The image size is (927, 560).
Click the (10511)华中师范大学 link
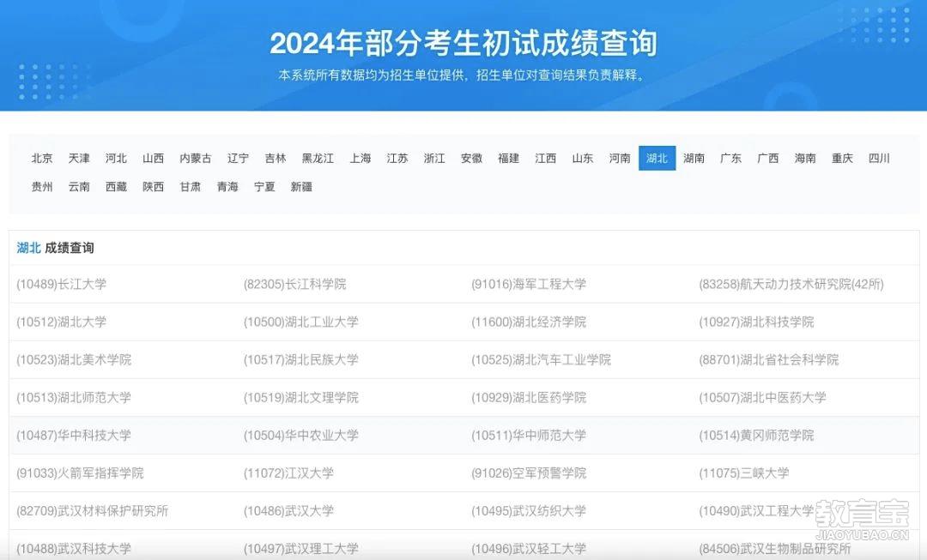[529, 436]
